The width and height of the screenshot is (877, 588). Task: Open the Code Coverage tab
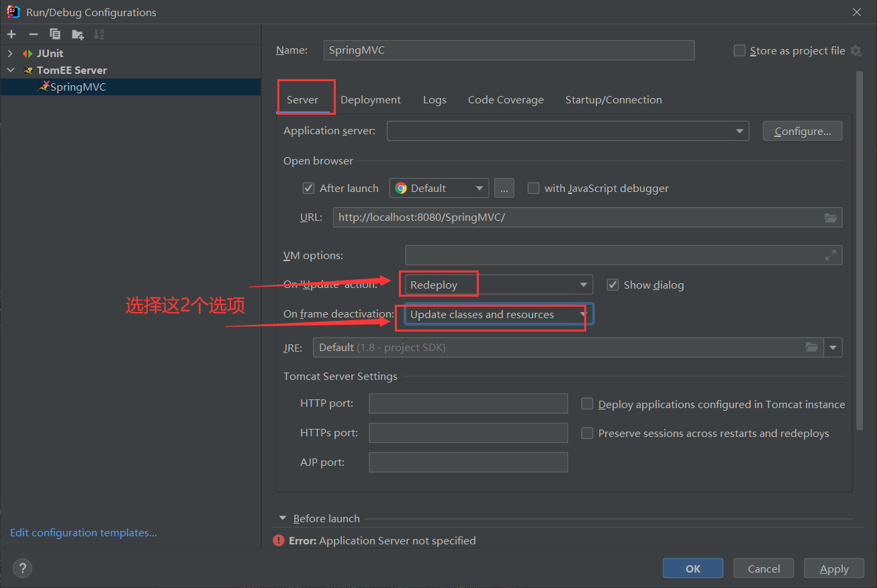point(506,99)
